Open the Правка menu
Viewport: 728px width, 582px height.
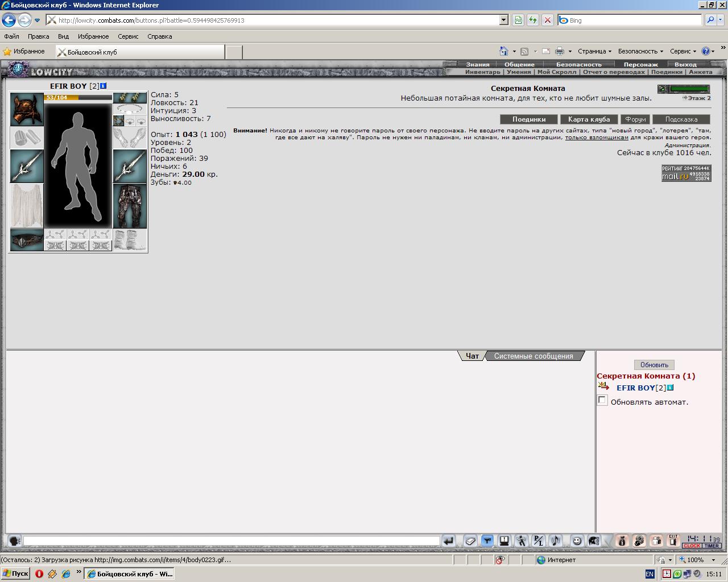click(x=38, y=36)
